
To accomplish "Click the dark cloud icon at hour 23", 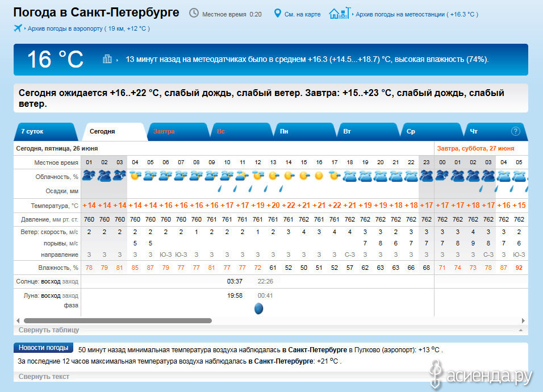I will point(427,176).
